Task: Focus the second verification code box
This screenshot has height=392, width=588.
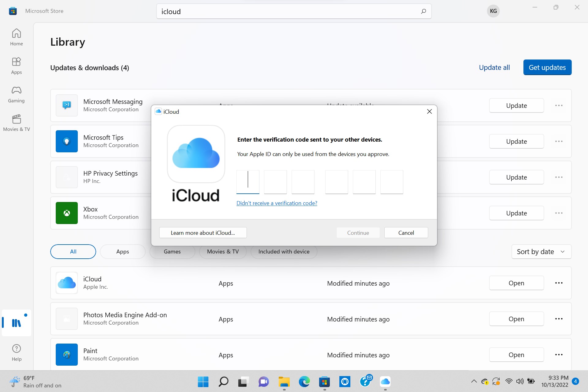Action: (275, 182)
